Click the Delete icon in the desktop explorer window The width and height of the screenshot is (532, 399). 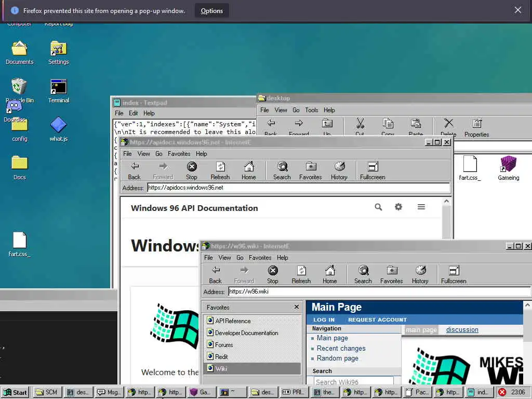tap(448, 127)
